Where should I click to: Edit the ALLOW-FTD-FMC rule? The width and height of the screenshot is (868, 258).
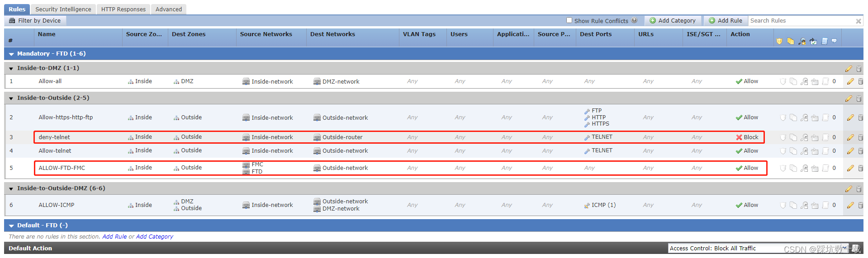pyautogui.click(x=850, y=168)
